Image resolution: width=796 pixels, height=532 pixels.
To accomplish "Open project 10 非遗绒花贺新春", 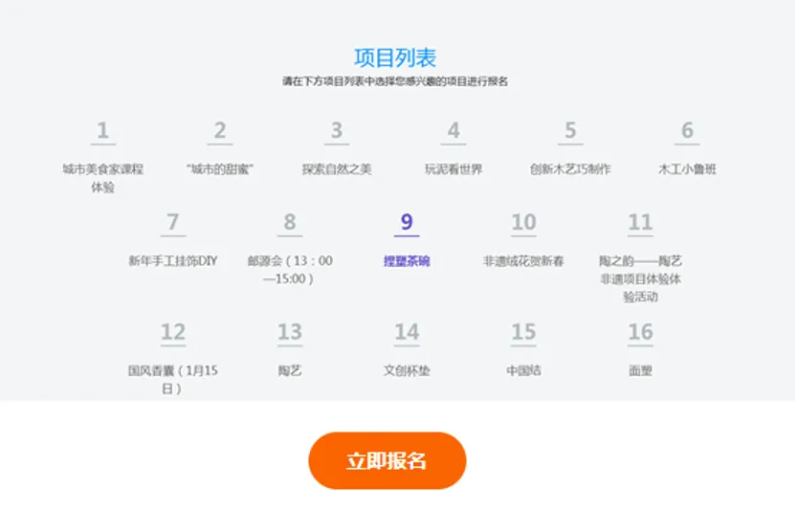I will point(523,239).
